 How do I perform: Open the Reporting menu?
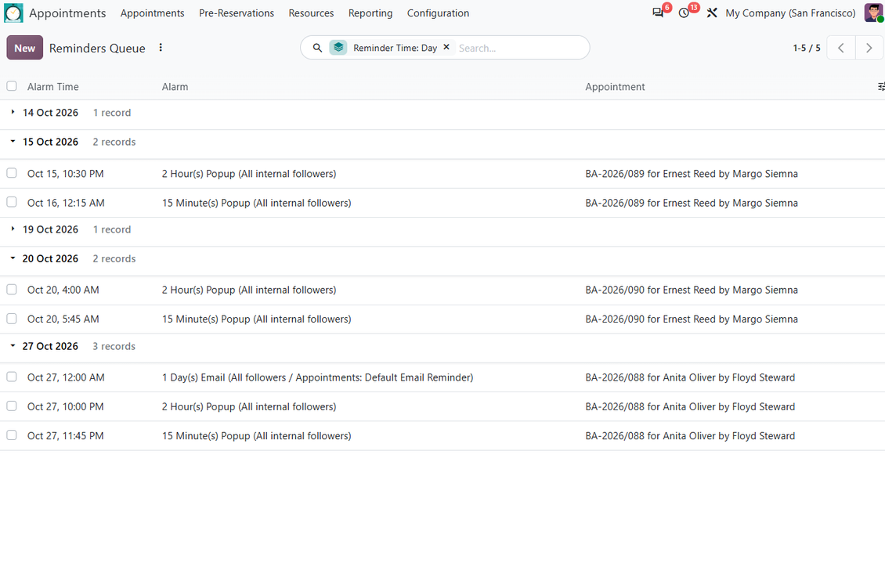(370, 13)
